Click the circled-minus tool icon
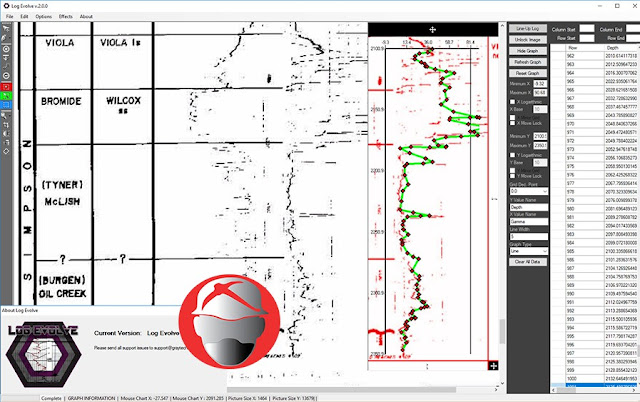The width and height of the screenshot is (640, 402). (x=6, y=76)
